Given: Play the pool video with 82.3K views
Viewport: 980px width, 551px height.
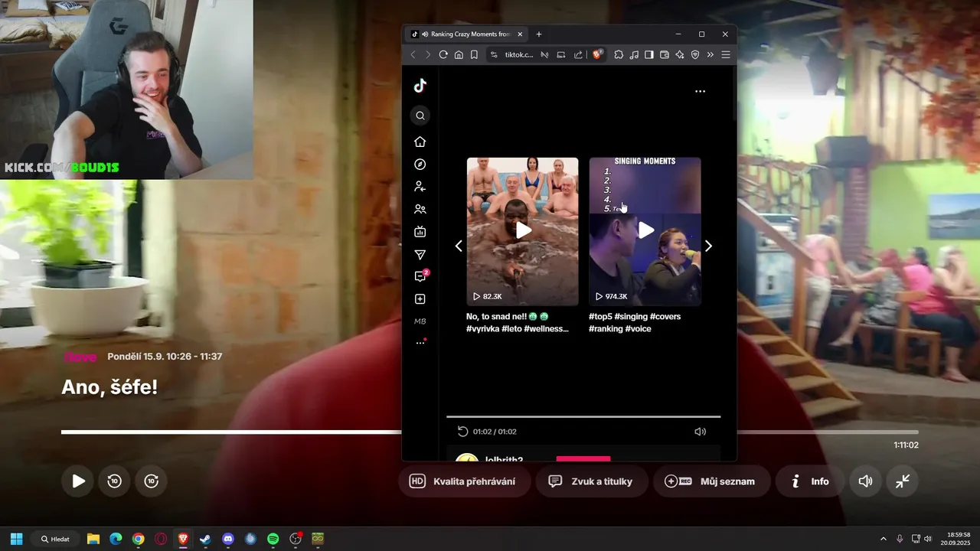Looking at the screenshot, I should [523, 231].
